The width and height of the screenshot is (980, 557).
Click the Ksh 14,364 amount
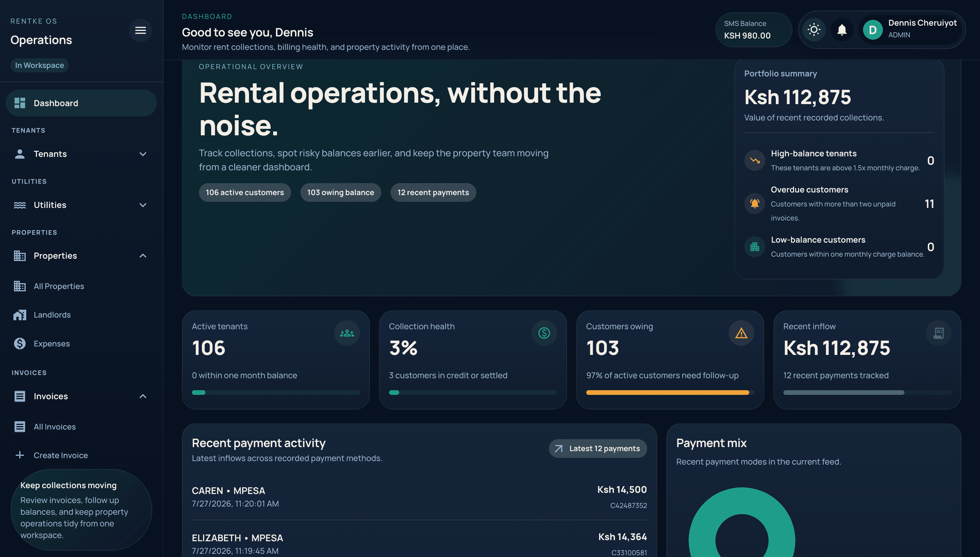(622, 537)
